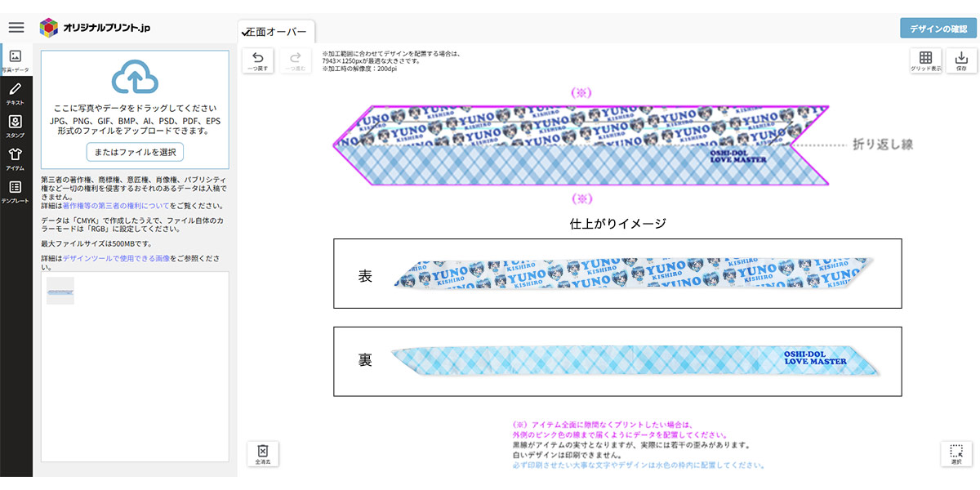Open the アイテム item panel

point(16,158)
